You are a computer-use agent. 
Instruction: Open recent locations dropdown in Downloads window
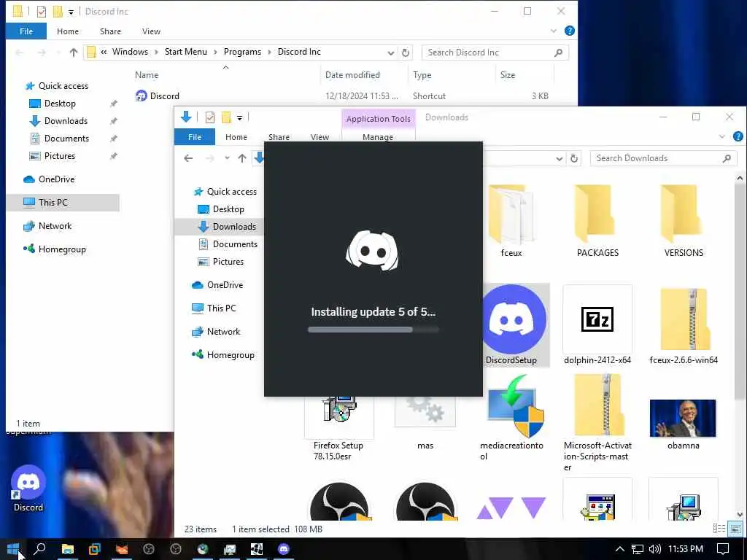pos(228,158)
